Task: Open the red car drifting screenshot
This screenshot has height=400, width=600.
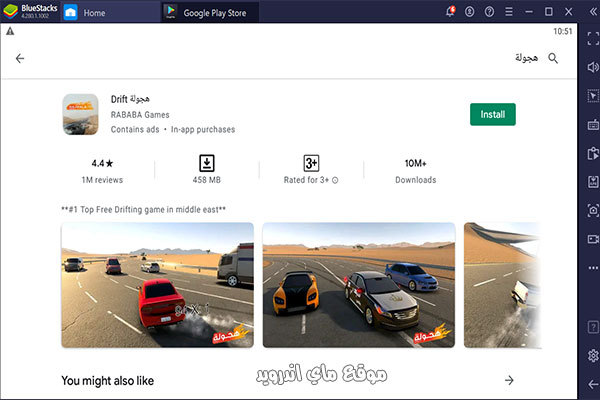Action: pyautogui.click(x=157, y=285)
